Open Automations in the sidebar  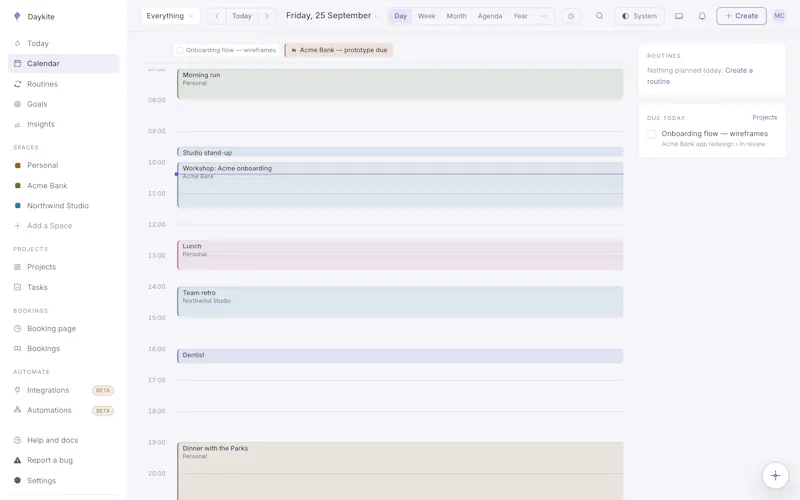coord(64,410)
